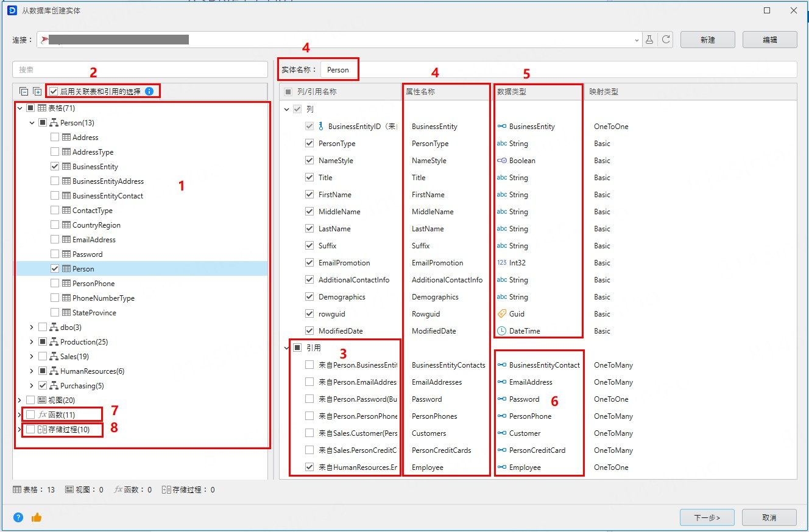The image size is (809, 532).
Task: Click the refresh connection icon
Action: tap(666, 40)
